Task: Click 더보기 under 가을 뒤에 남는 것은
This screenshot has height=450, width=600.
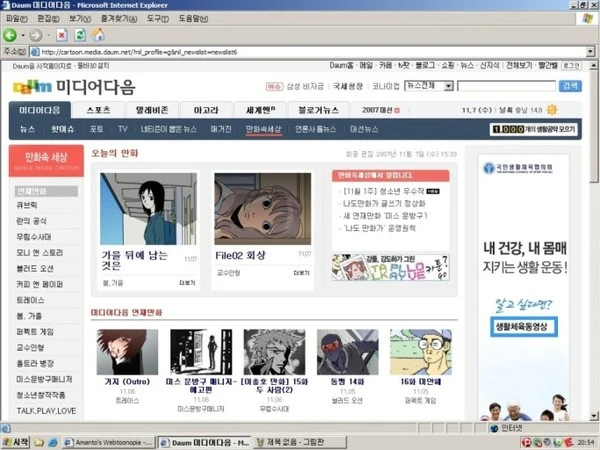Action: click(187, 283)
